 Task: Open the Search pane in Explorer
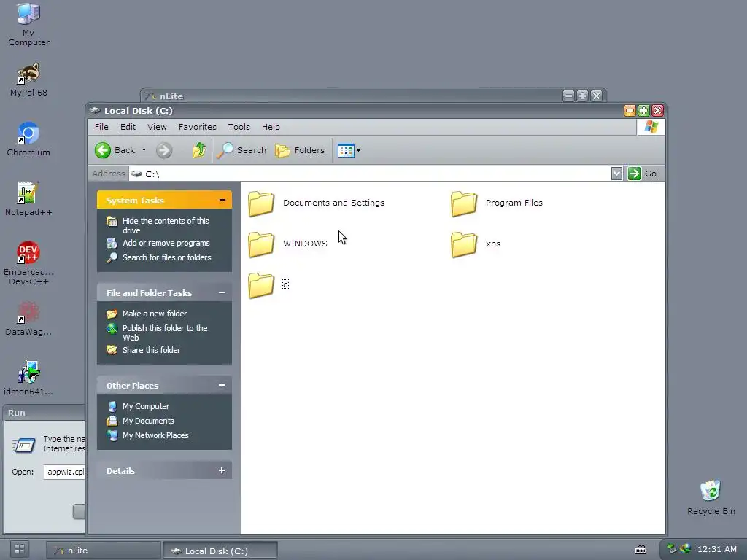(241, 150)
